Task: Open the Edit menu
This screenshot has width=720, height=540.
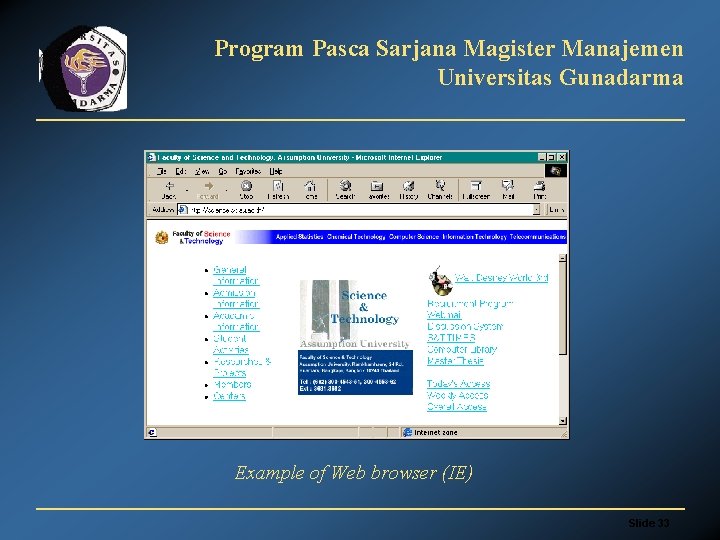Action: coord(180,171)
